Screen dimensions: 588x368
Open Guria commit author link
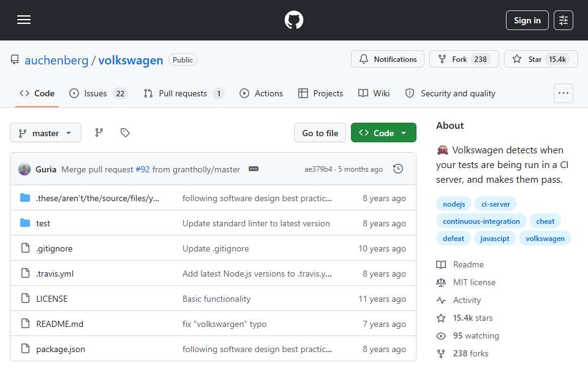point(46,169)
